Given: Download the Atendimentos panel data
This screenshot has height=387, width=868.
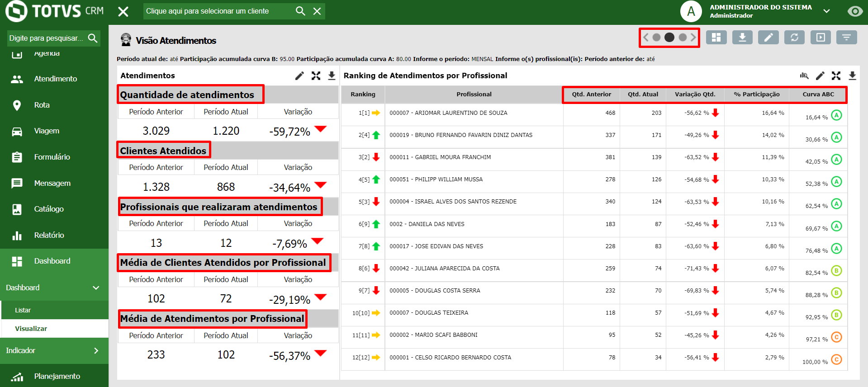Looking at the screenshot, I should (x=332, y=76).
